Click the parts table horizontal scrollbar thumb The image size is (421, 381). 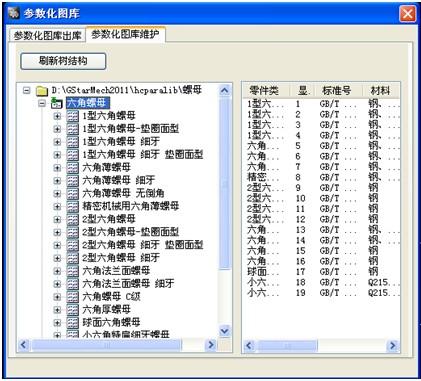[288, 346]
